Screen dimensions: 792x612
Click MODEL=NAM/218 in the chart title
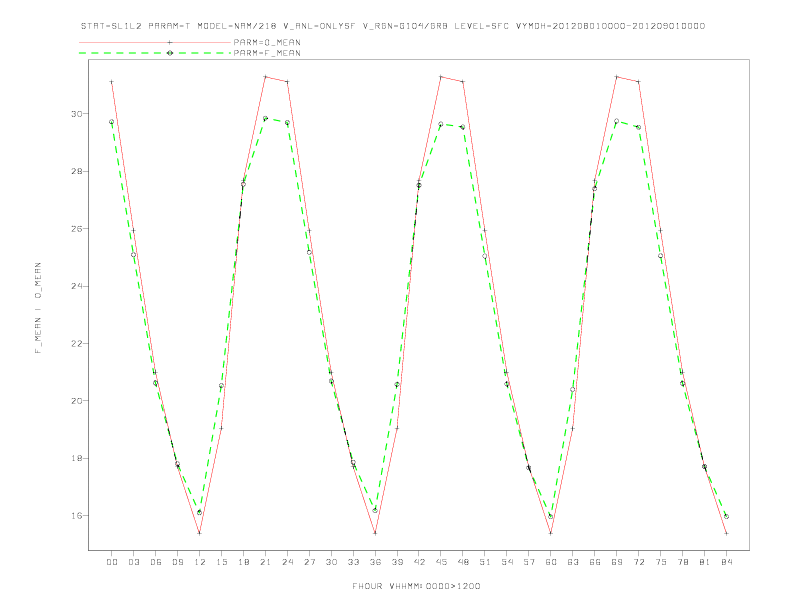click(x=237, y=26)
